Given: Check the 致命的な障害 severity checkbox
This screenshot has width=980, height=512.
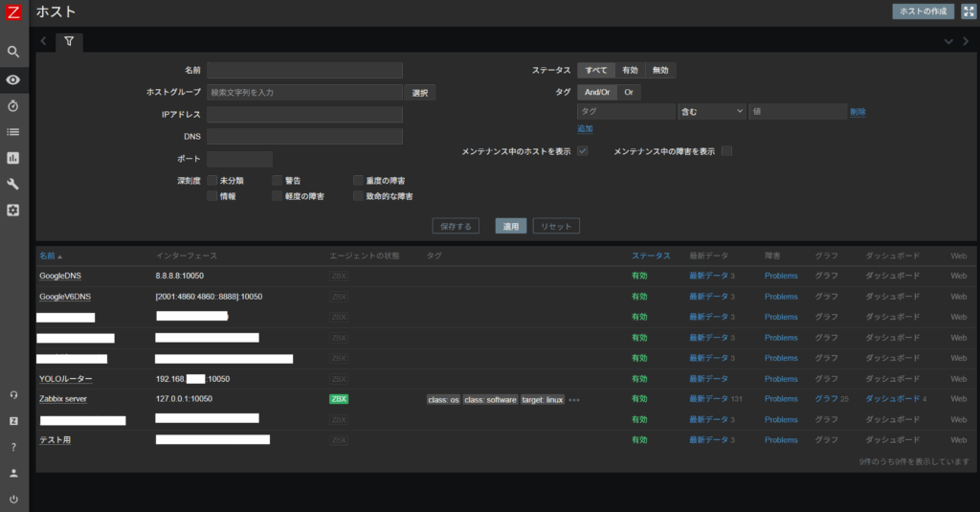Looking at the screenshot, I should [358, 196].
